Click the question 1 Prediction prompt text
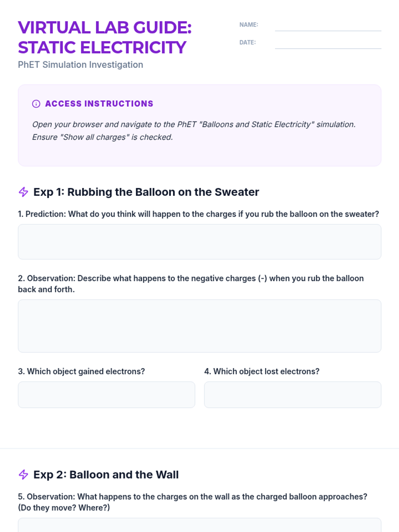399x532 pixels. click(198, 214)
